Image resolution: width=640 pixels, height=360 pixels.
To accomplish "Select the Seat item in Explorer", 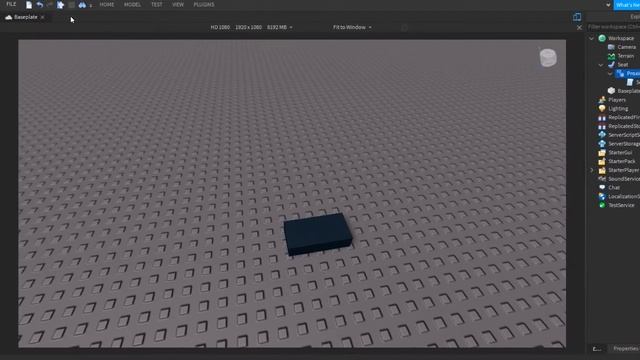I will [x=623, y=65].
